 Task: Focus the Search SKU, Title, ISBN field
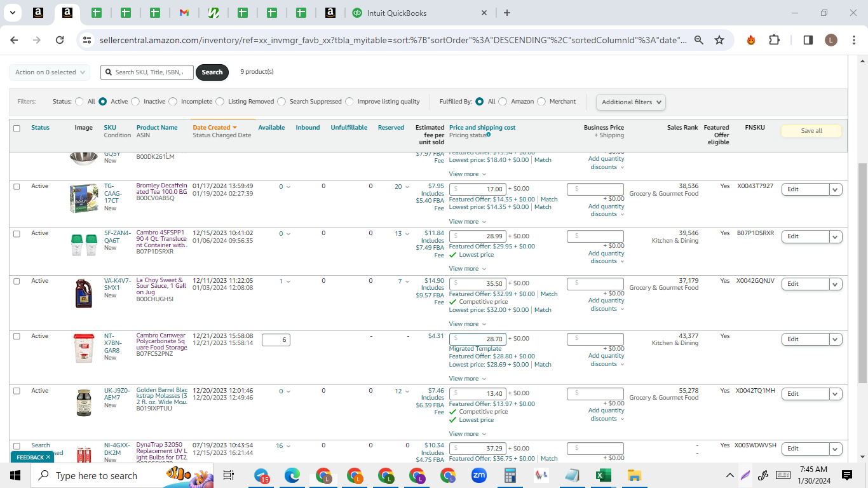tap(147, 72)
